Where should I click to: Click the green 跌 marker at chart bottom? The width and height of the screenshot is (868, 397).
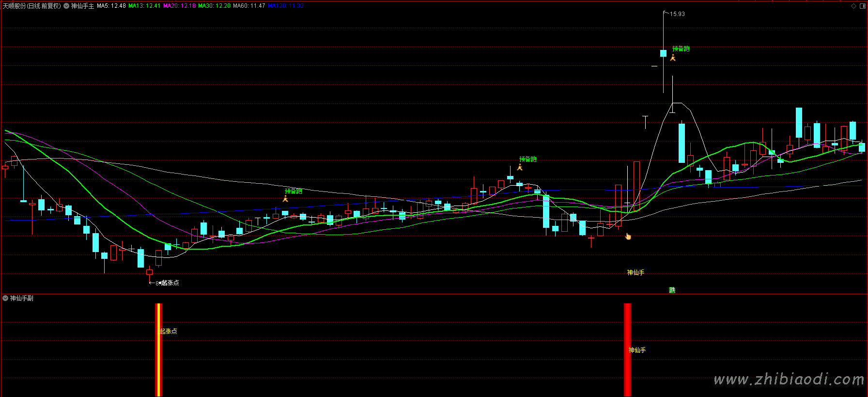pos(672,290)
